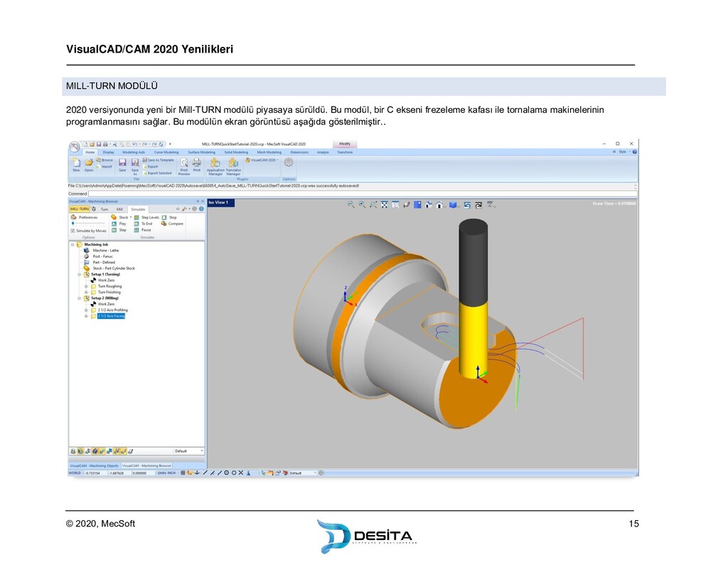The image size is (728, 562).
Task: Click into the Command input field
Action: tap(362, 193)
